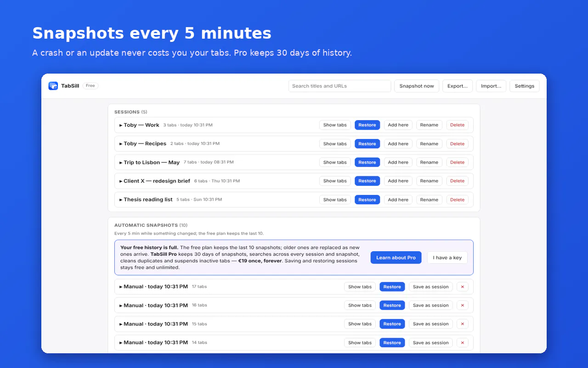Screen dimensions: 588x368
Task: Discard the 15 tabs snapshot via × icon
Action: point(463,324)
